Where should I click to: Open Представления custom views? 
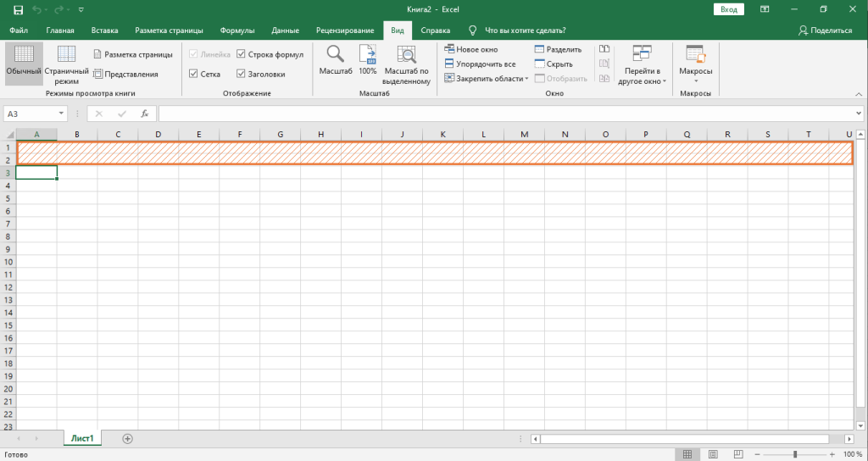(125, 74)
